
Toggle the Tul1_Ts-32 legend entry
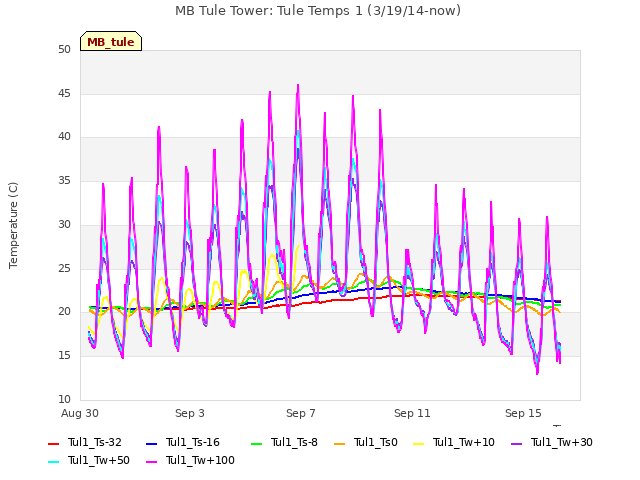tap(85, 442)
